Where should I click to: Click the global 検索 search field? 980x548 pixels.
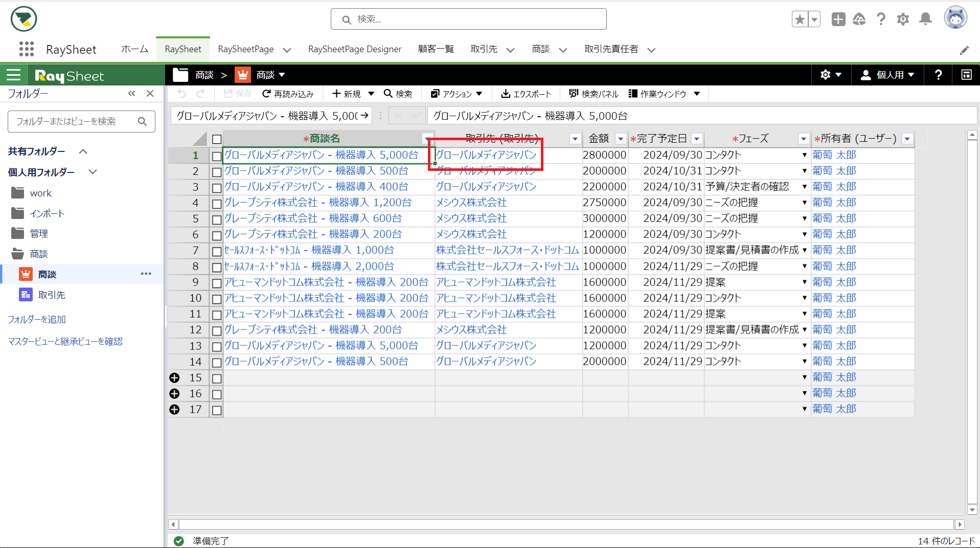click(468, 19)
